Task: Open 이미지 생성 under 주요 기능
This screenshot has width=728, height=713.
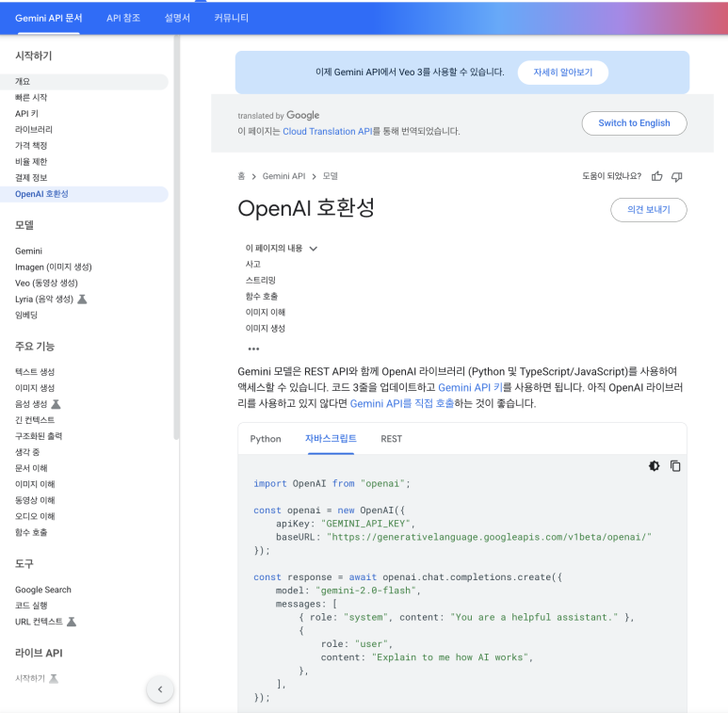Action: coord(35,388)
